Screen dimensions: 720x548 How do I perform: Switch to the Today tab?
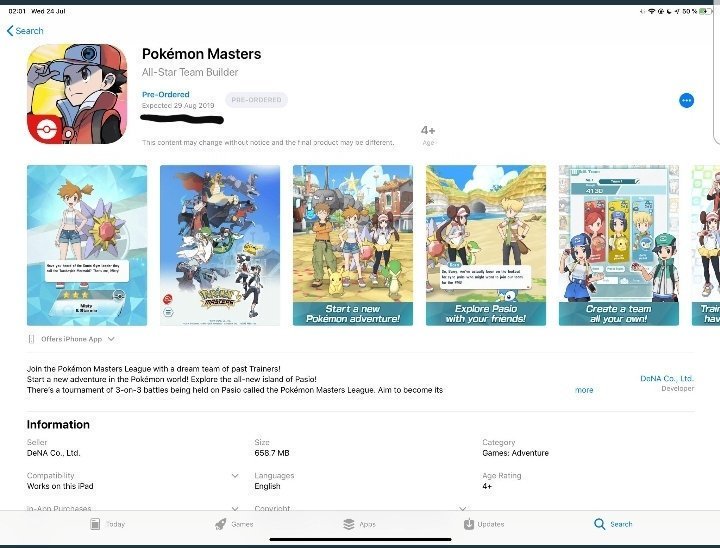(x=107, y=524)
